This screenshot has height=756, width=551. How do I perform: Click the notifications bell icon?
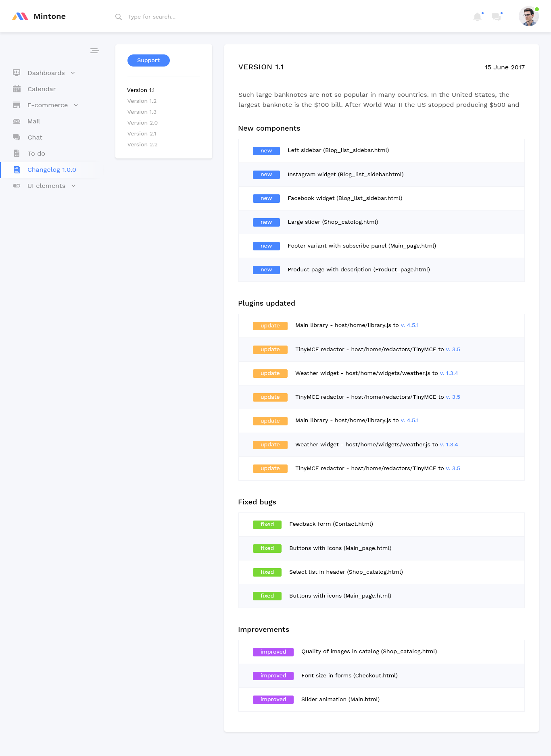pyautogui.click(x=478, y=17)
